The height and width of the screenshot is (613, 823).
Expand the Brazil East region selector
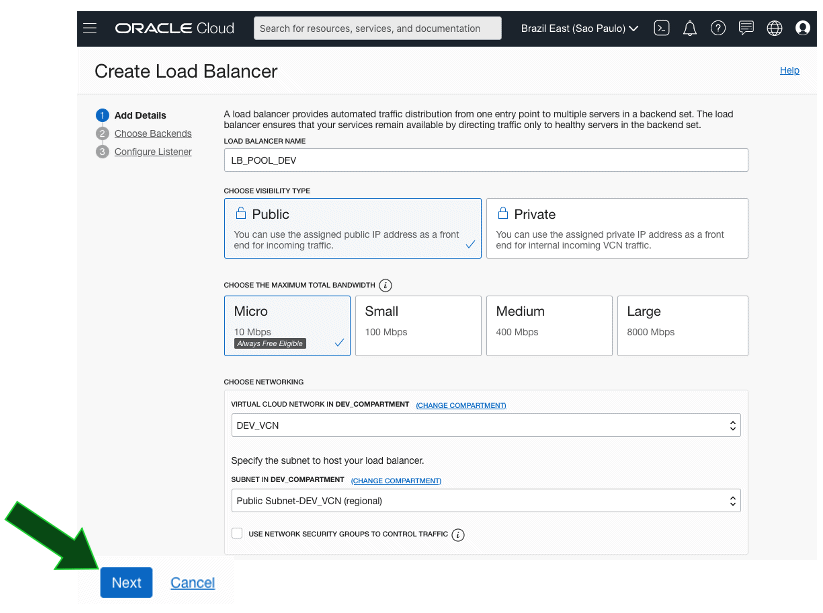click(579, 28)
